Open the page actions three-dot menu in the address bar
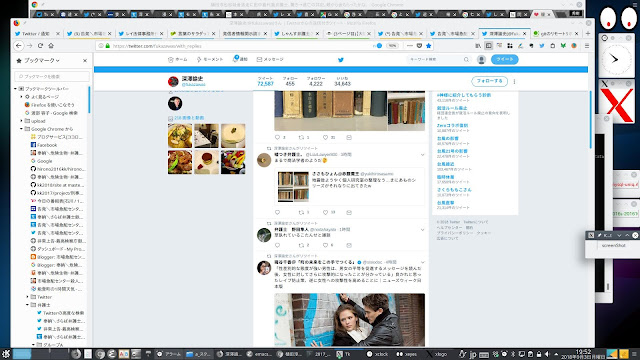 click(410, 46)
